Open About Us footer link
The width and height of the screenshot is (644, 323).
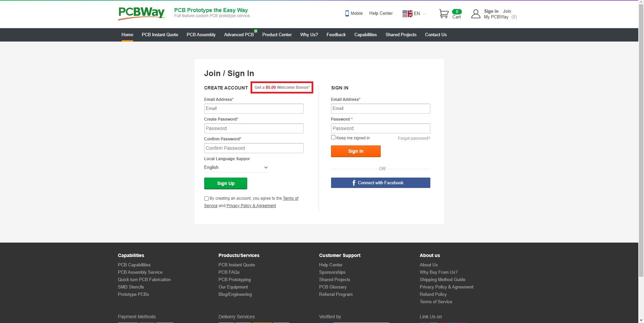429,265
